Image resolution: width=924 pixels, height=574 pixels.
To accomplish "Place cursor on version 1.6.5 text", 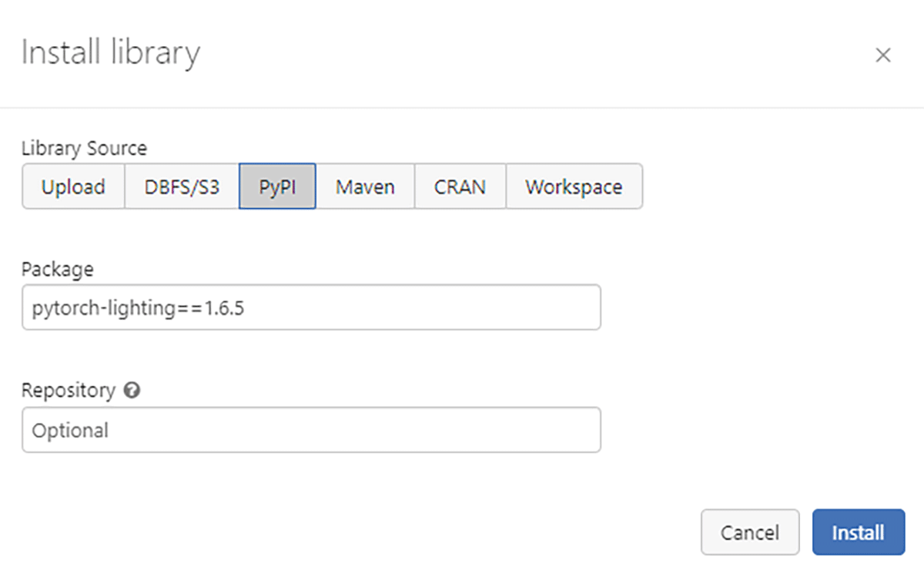I will tap(229, 308).
